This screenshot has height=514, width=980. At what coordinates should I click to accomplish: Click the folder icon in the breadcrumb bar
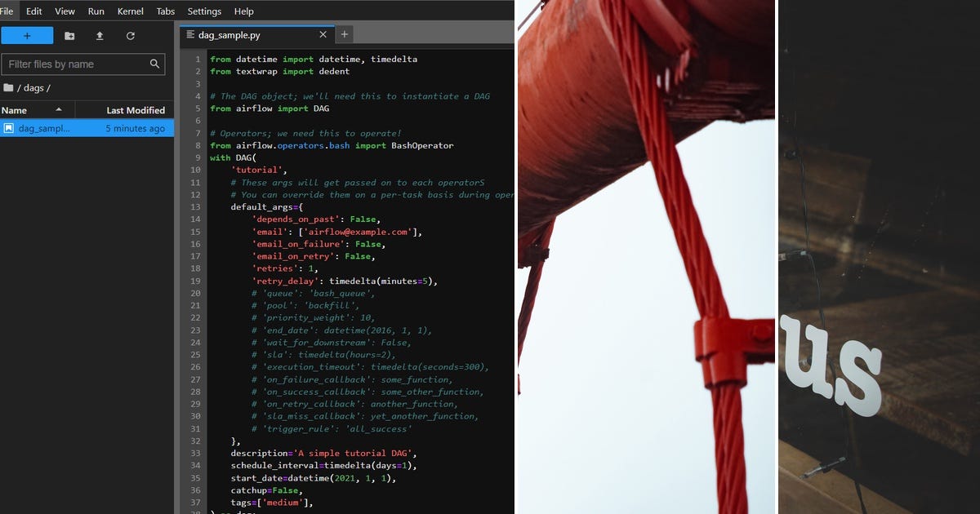point(8,87)
